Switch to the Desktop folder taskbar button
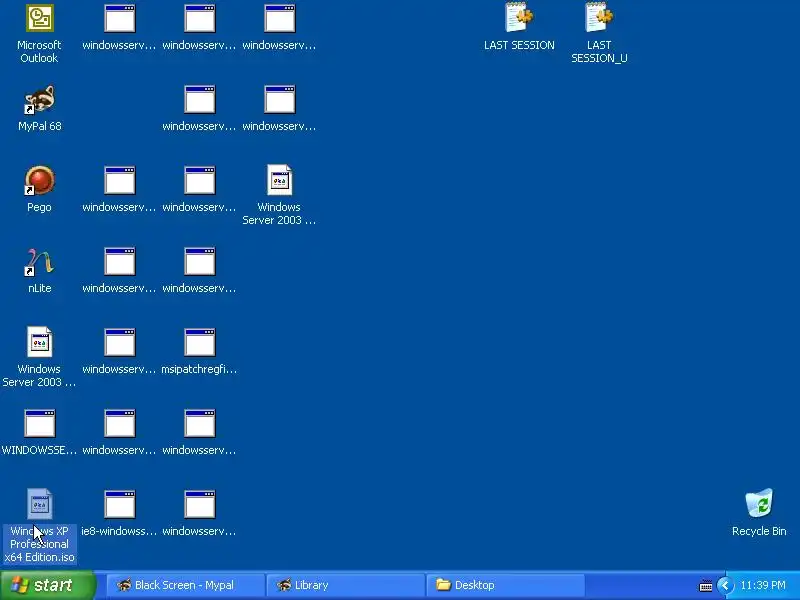This screenshot has height=600, width=800. click(505, 585)
